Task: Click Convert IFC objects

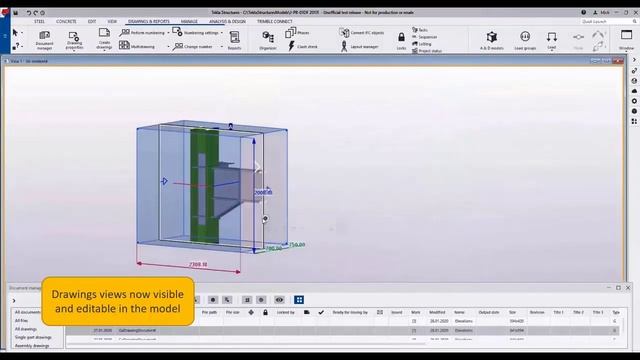Action: tap(362, 33)
